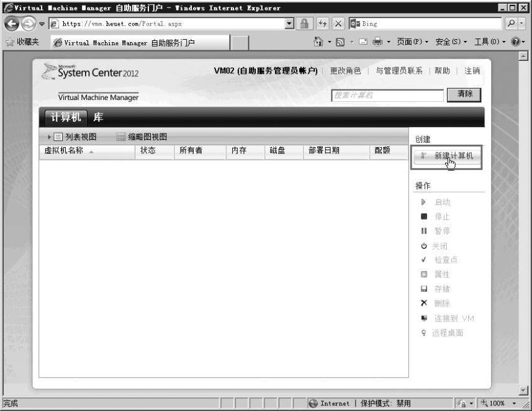This screenshot has height=411, width=532.
Task: Click the 启动 start action icon
Action: [x=423, y=202]
